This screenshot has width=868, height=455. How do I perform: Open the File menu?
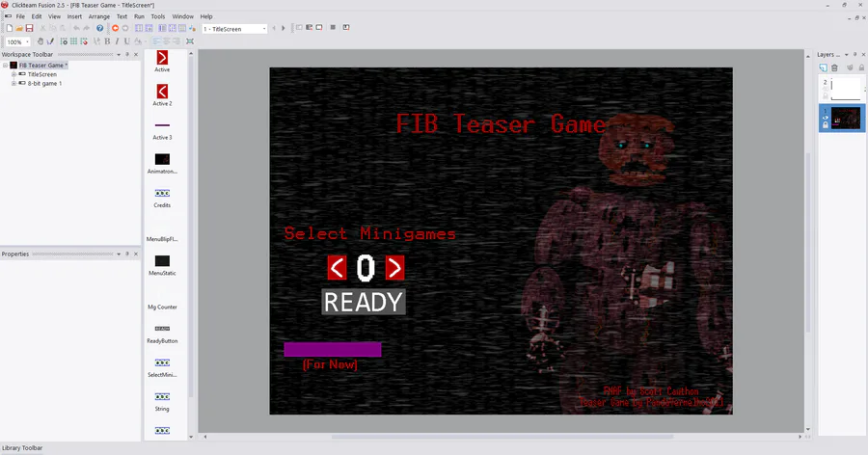pos(20,16)
